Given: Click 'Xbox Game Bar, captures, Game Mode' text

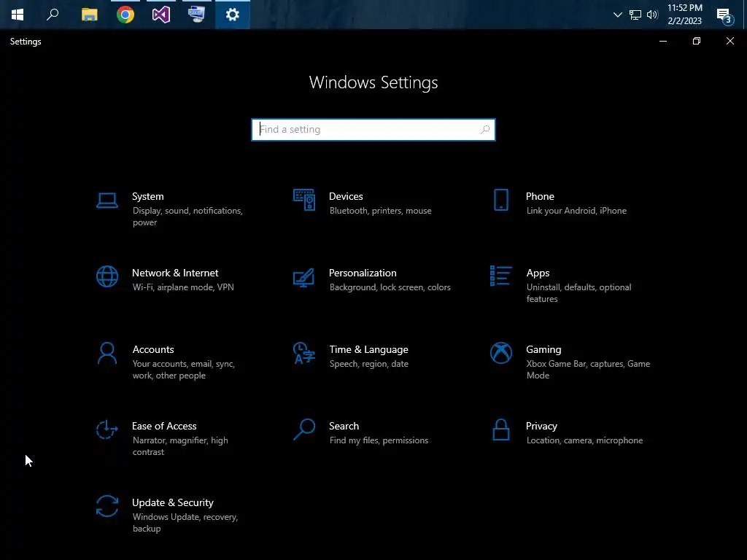Looking at the screenshot, I should (589, 370).
